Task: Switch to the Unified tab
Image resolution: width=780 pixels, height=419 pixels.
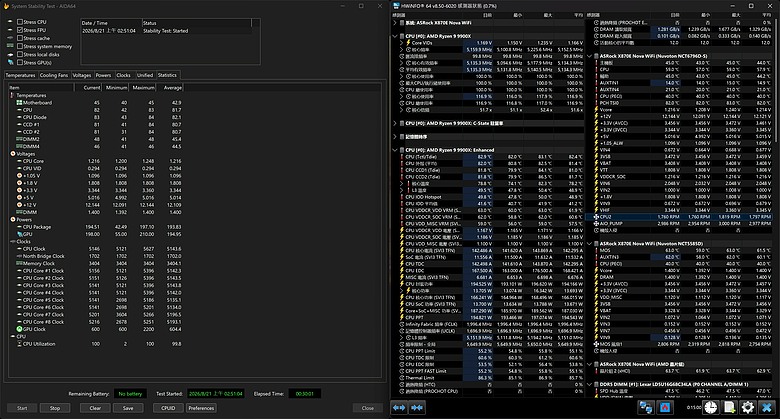Action: coord(145,75)
